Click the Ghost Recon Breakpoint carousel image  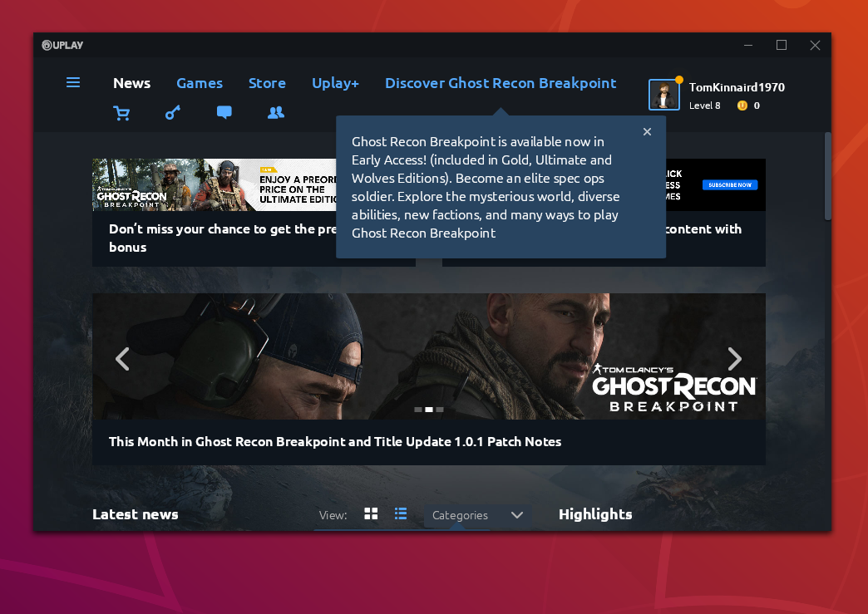pyautogui.click(x=429, y=356)
